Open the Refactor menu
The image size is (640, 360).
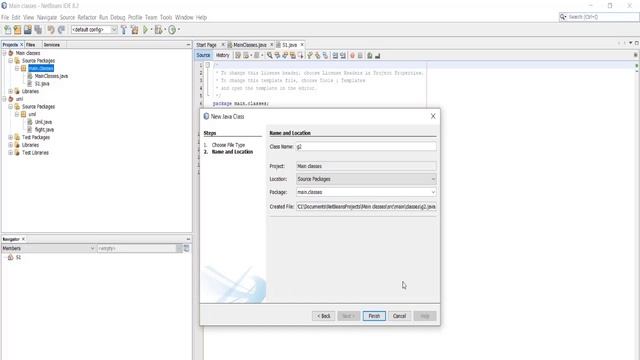click(x=87, y=18)
